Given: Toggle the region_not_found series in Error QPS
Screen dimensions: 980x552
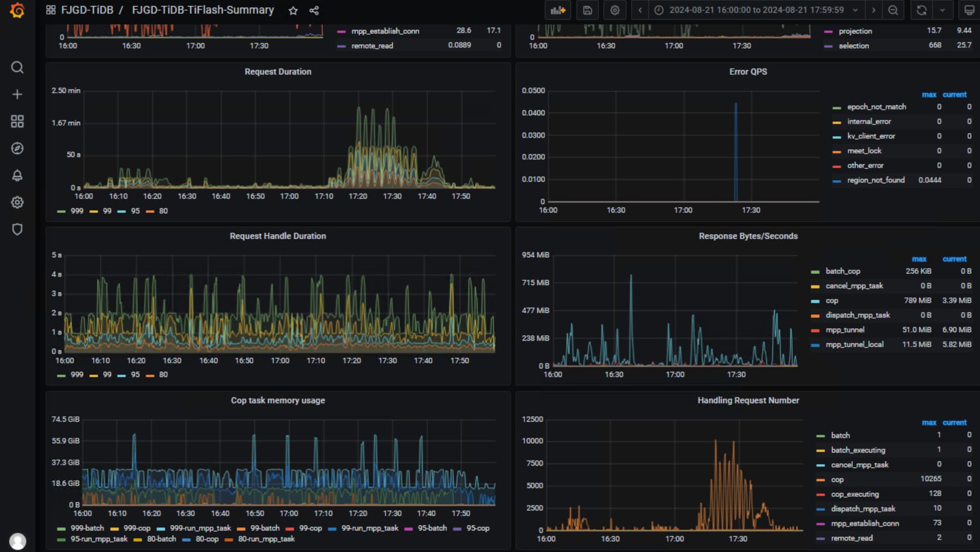Looking at the screenshot, I should (876, 180).
